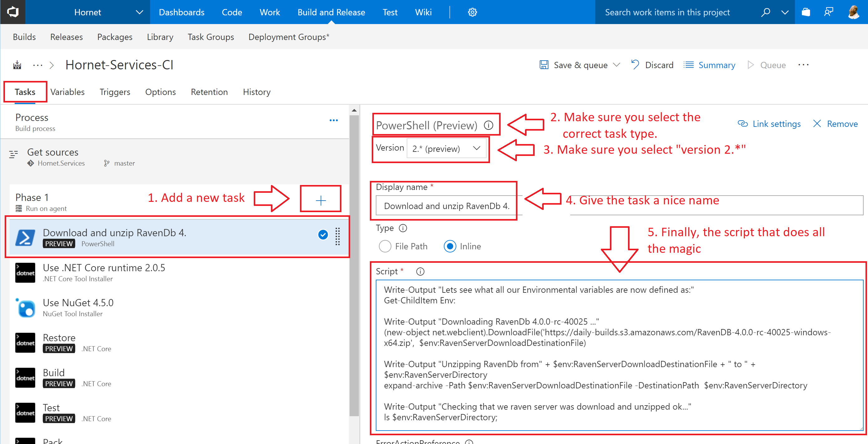Select the Inline radio button
This screenshot has height=444, width=868.
pos(450,246)
